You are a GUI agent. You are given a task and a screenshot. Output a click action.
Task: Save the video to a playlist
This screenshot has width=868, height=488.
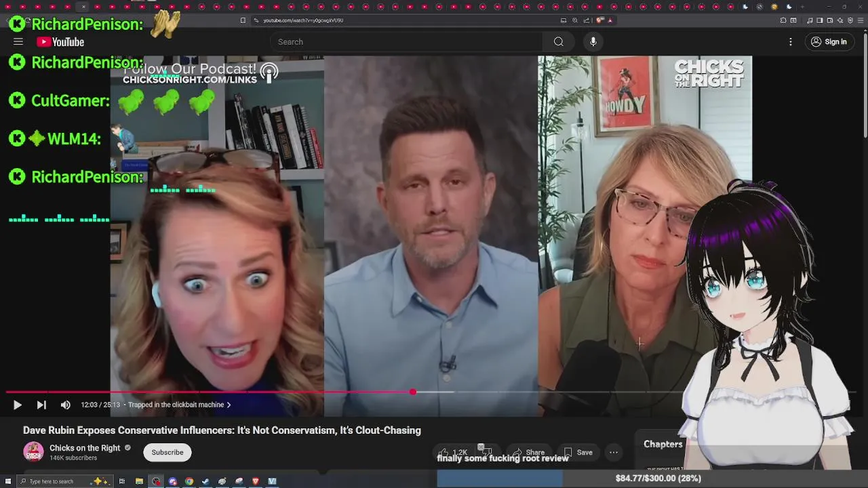pyautogui.click(x=578, y=452)
